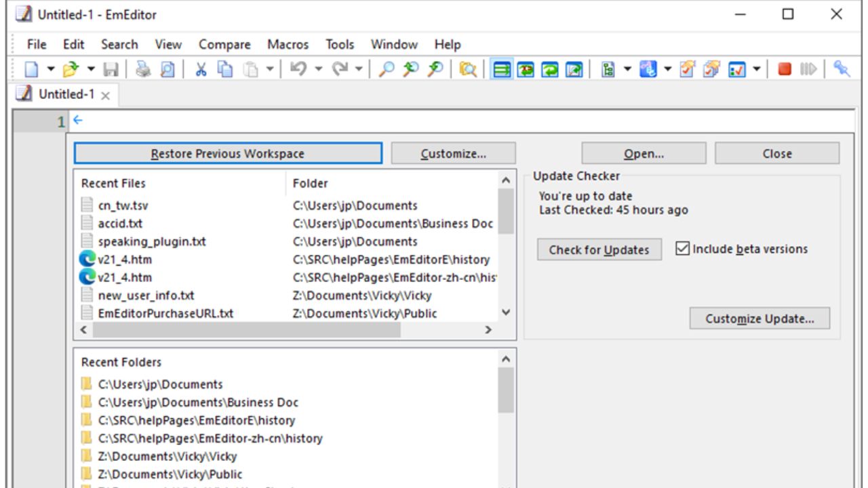Open the Help menu

pyautogui.click(x=448, y=44)
